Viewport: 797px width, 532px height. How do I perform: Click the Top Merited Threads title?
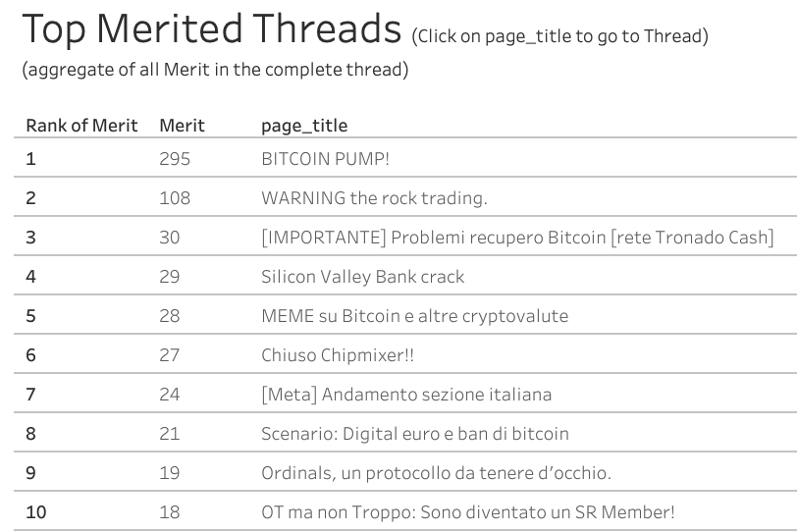pos(212,29)
